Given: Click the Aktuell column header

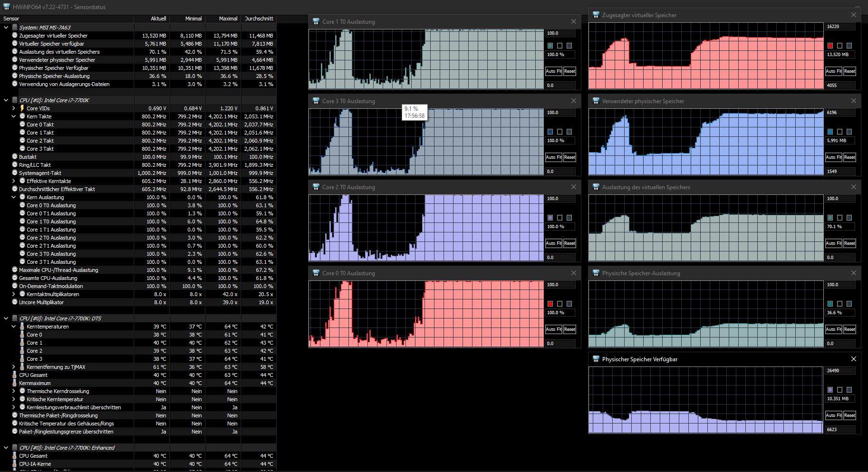Looking at the screenshot, I should click(x=152, y=19).
